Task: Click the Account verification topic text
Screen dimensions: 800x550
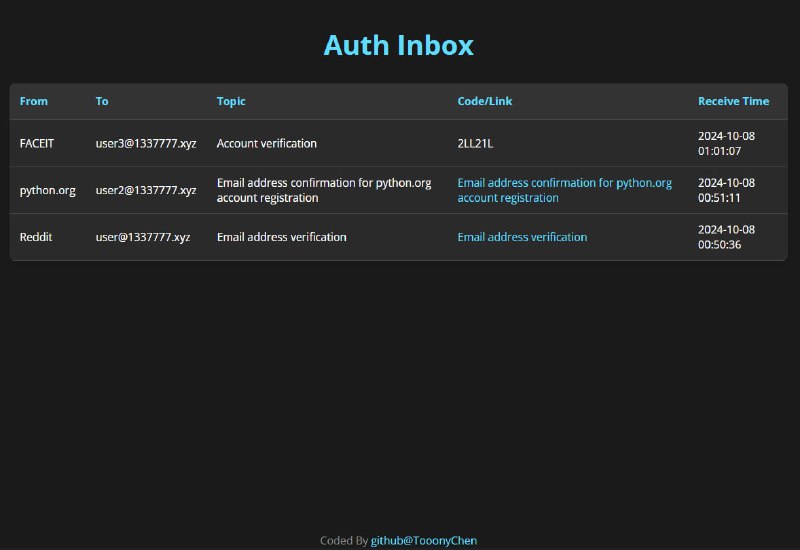Action: coord(266,143)
